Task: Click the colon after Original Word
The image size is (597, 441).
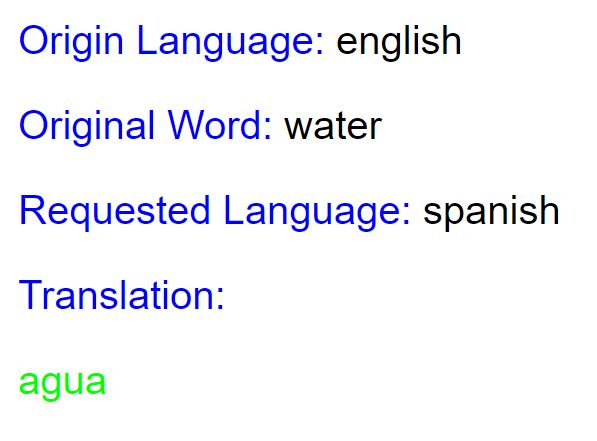Action: (268, 130)
